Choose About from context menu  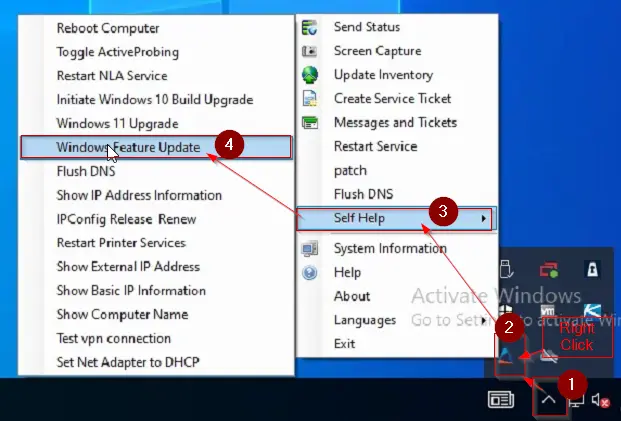(x=396, y=296)
